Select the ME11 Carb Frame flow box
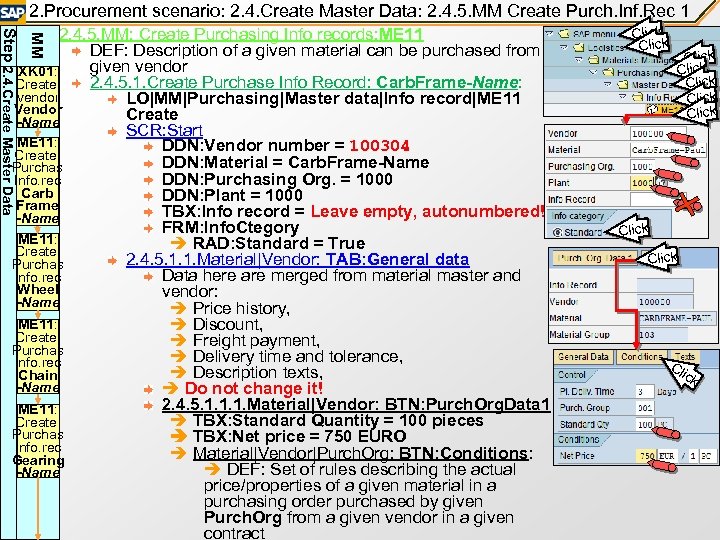Image resolution: width=720 pixels, height=540 pixels. [38, 181]
